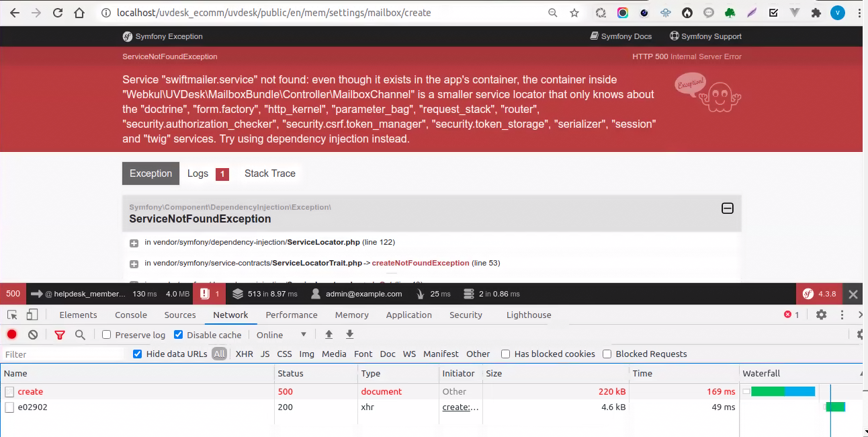Click the Symfony 4.3.8 version badge
868x437 pixels.
pyautogui.click(x=820, y=294)
